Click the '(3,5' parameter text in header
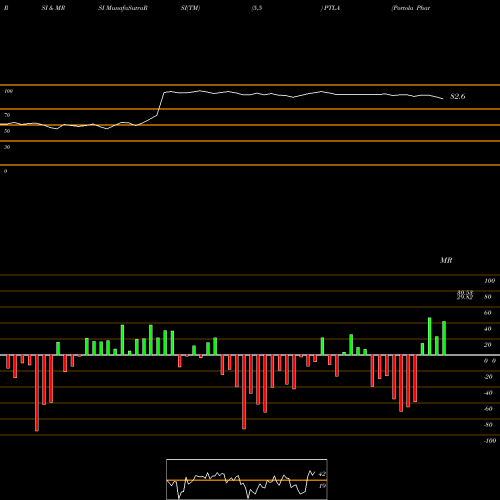Image resolution: width=500 pixels, height=500 pixels. [257, 8]
